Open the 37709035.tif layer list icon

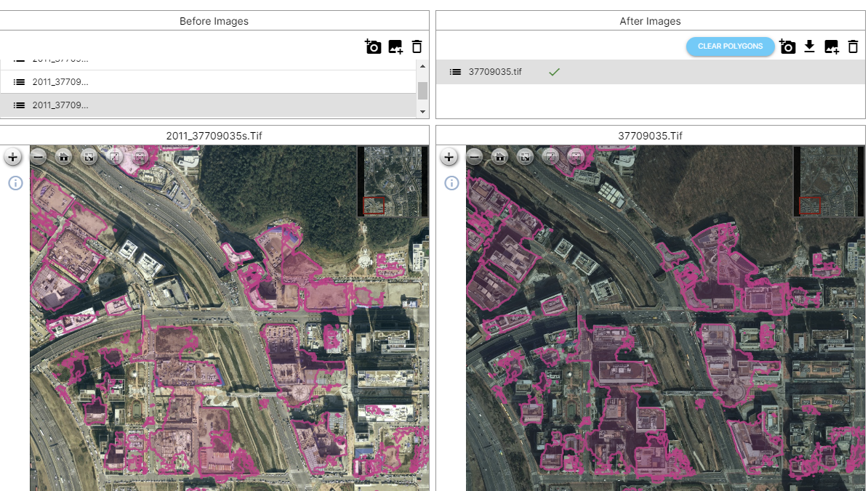455,72
